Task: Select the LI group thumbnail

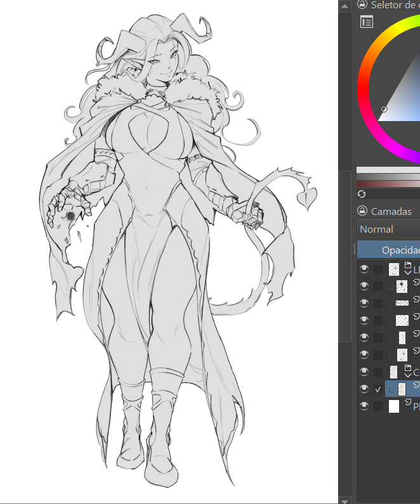Action: [394, 269]
